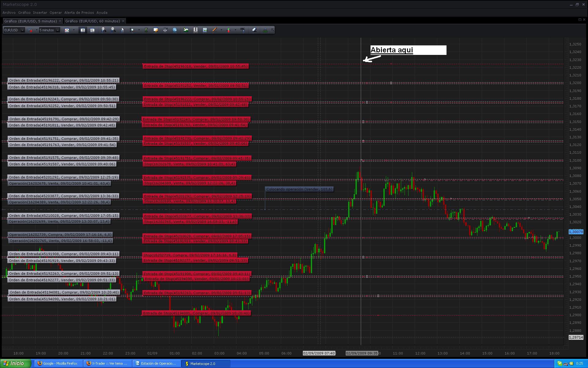Screen dimensions: 588x368
Task: Toggle the B (bid) price button
Action: 83,30
